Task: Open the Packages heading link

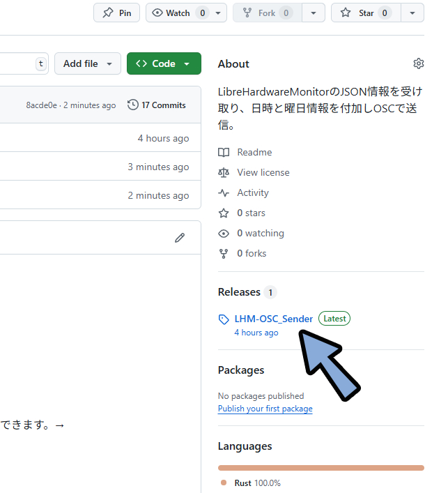Action: pos(241,370)
